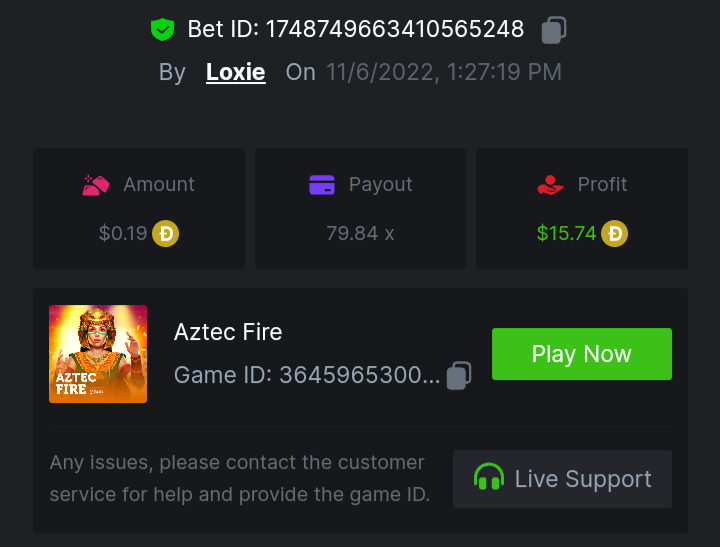Click the pink Amount icon
The image size is (720, 547).
point(96,185)
